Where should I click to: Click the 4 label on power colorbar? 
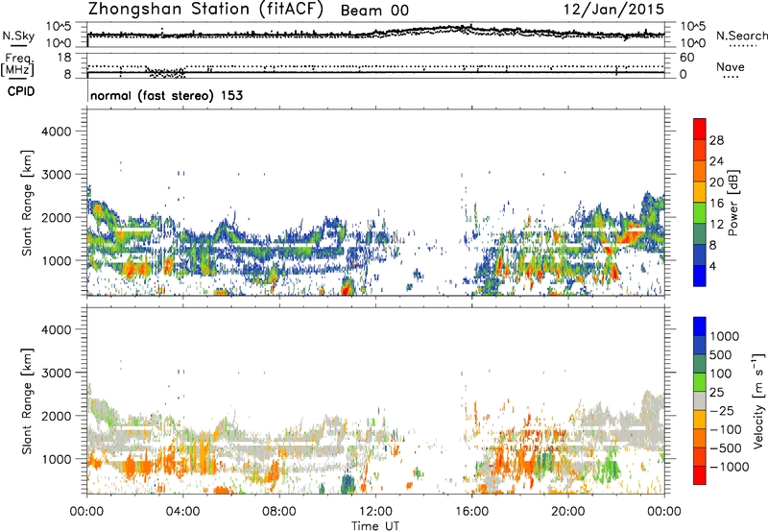point(713,267)
